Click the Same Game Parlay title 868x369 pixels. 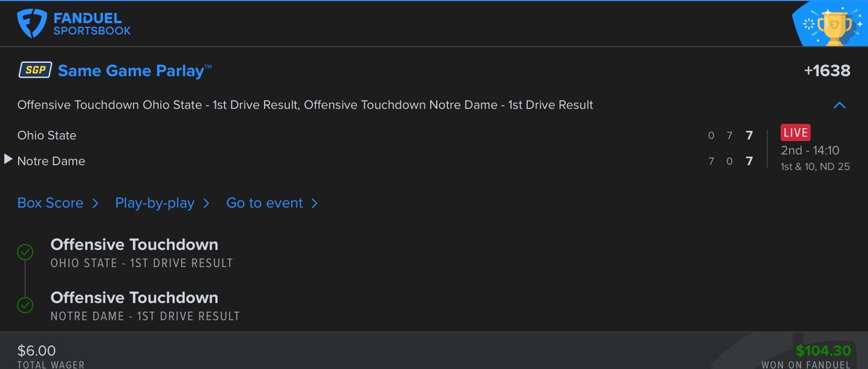coord(135,71)
